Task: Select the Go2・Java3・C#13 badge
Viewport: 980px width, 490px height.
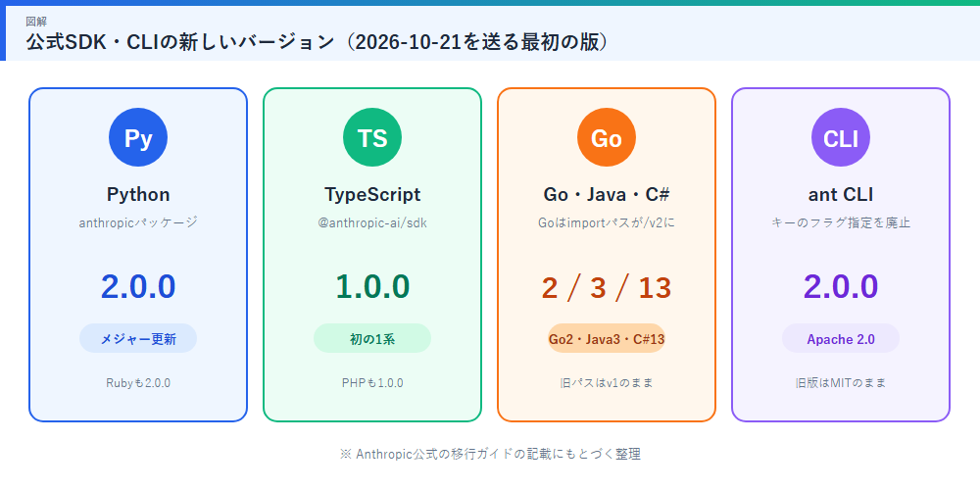Action: pos(607,339)
